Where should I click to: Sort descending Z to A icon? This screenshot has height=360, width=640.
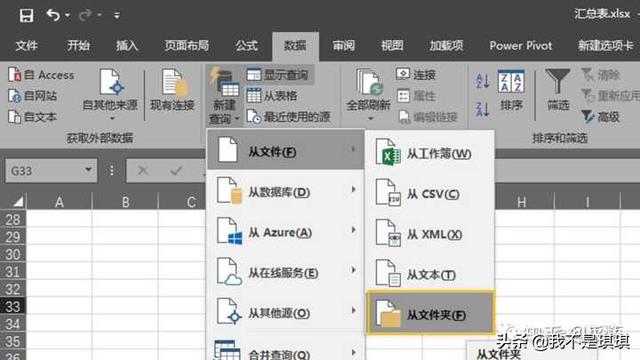482,109
